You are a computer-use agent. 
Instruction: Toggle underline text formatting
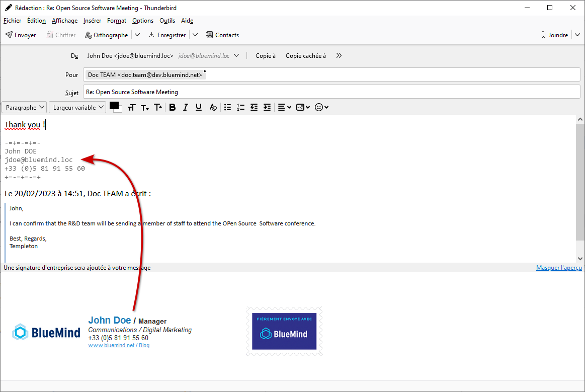click(x=199, y=107)
